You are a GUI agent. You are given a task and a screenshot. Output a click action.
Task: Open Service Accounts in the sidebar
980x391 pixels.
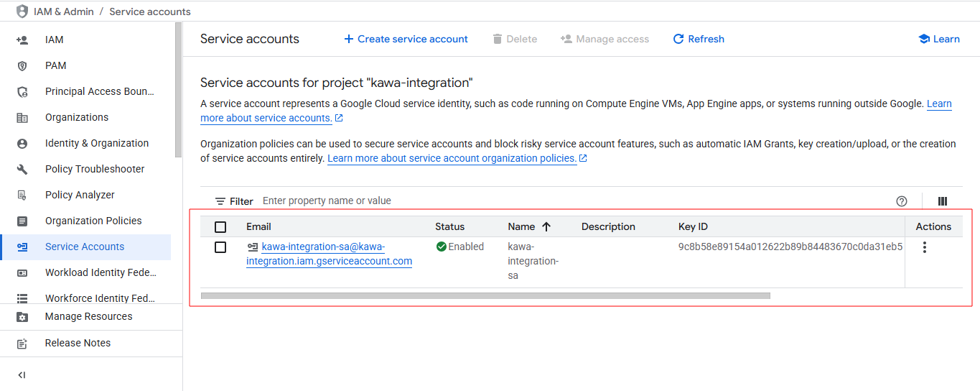click(85, 247)
